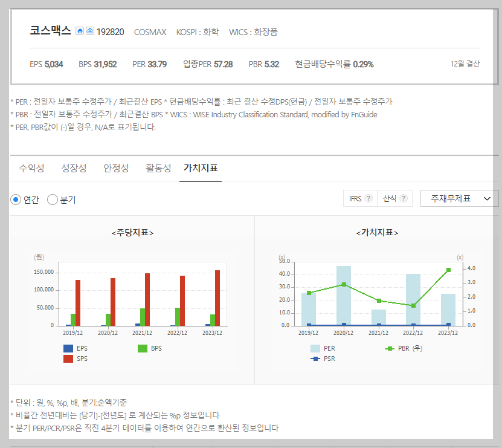The width and height of the screenshot is (502, 448).
Task: Open the 주재무제표 dropdown
Action: (460, 198)
